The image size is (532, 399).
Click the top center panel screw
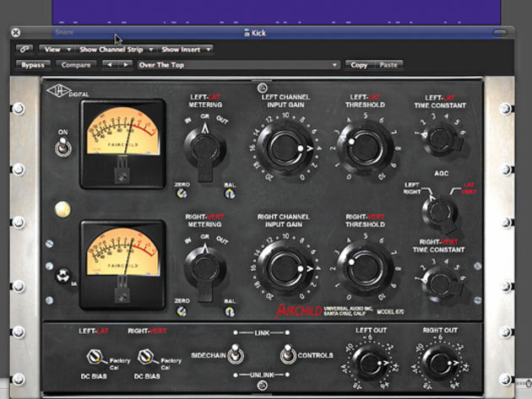[x=263, y=88]
